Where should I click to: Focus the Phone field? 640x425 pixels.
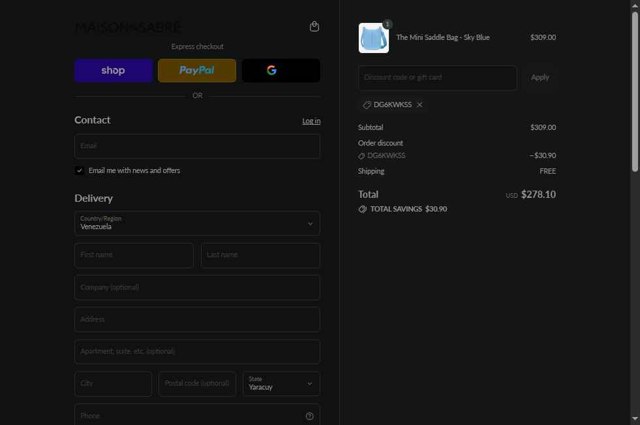click(197, 415)
